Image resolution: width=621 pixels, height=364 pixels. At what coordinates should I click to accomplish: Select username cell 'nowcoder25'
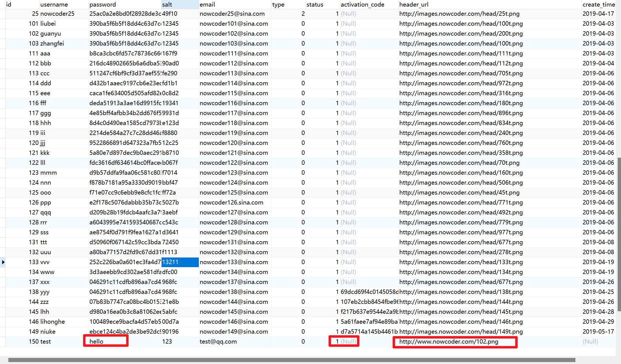pos(57,14)
